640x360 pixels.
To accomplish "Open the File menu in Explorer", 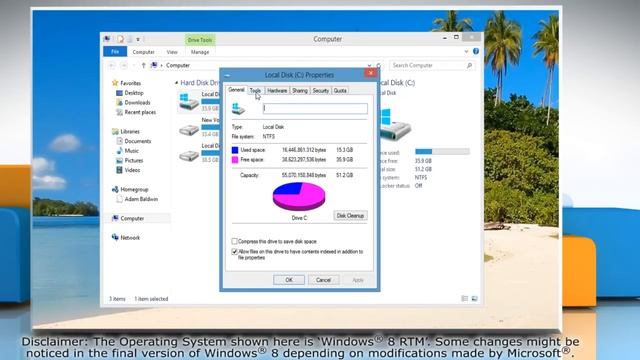I will 115,52.
